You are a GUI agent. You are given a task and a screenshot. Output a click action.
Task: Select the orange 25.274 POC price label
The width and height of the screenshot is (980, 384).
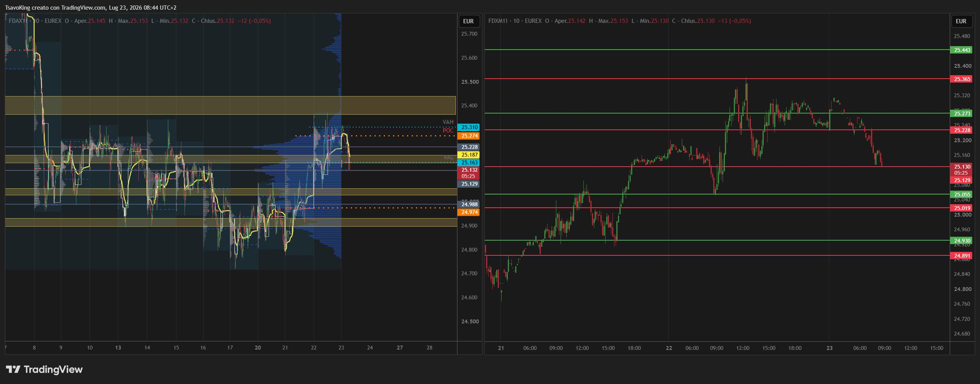click(469, 136)
